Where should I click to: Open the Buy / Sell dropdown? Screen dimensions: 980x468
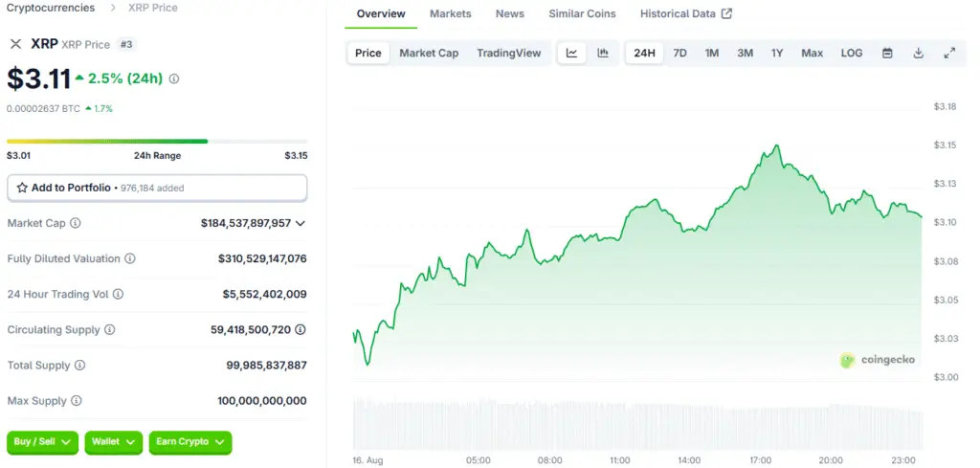[x=42, y=442]
